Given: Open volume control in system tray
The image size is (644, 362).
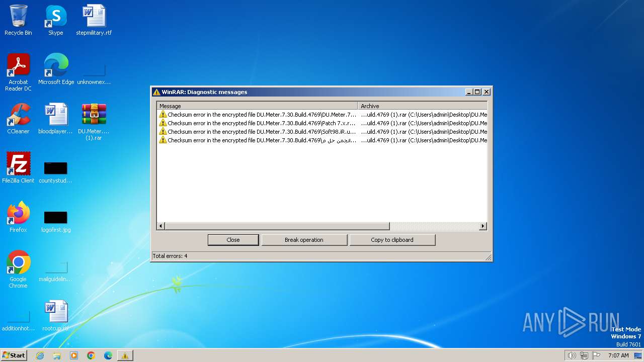Looking at the screenshot, I should tap(572, 355).
